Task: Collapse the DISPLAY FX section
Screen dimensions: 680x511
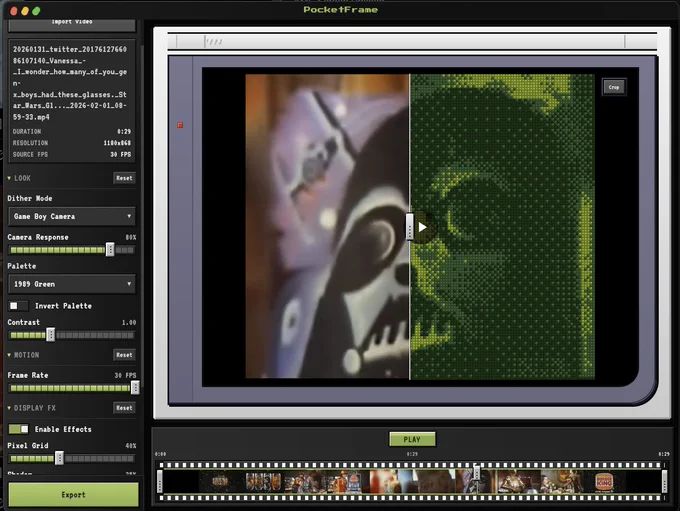Action: (x=31, y=408)
